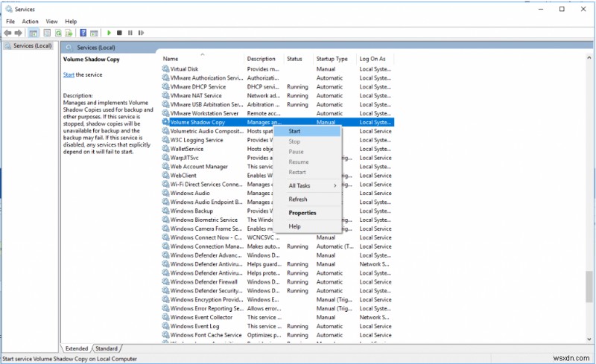Choose Properties in the context menu
Image resolution: width=596 pixels, height=364 pixels.
click(x=307, y=213)
